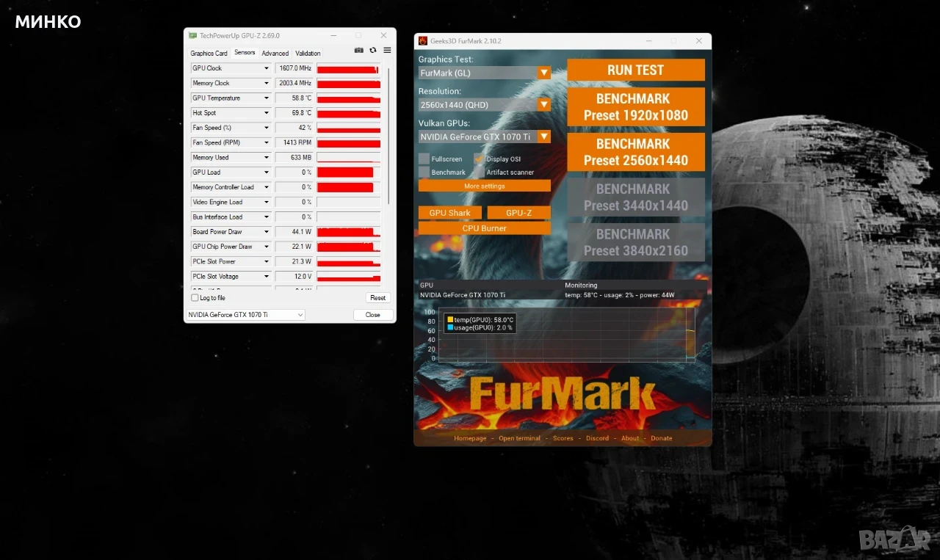Open the GPU Clock sensor dropdown arrow

(x=267, y=68)
